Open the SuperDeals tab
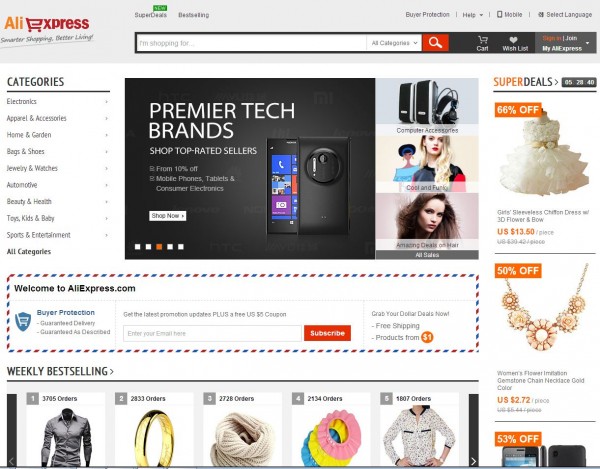The width and height of the screenshot is (600, 469). 150,15
